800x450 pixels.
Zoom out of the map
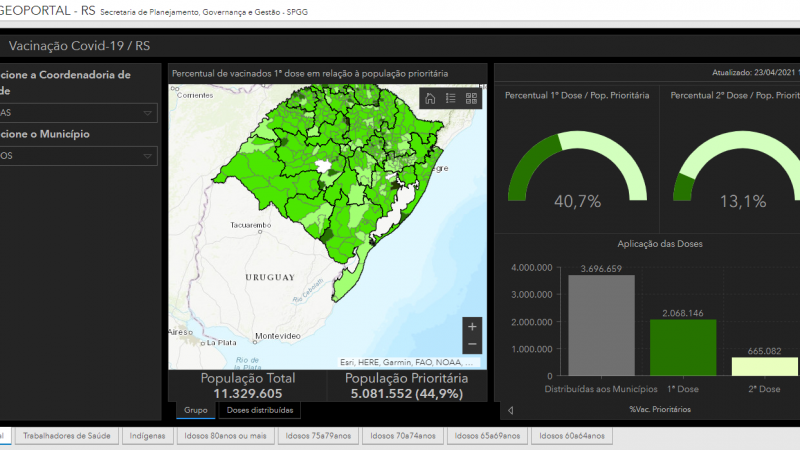tap(472, 345)
